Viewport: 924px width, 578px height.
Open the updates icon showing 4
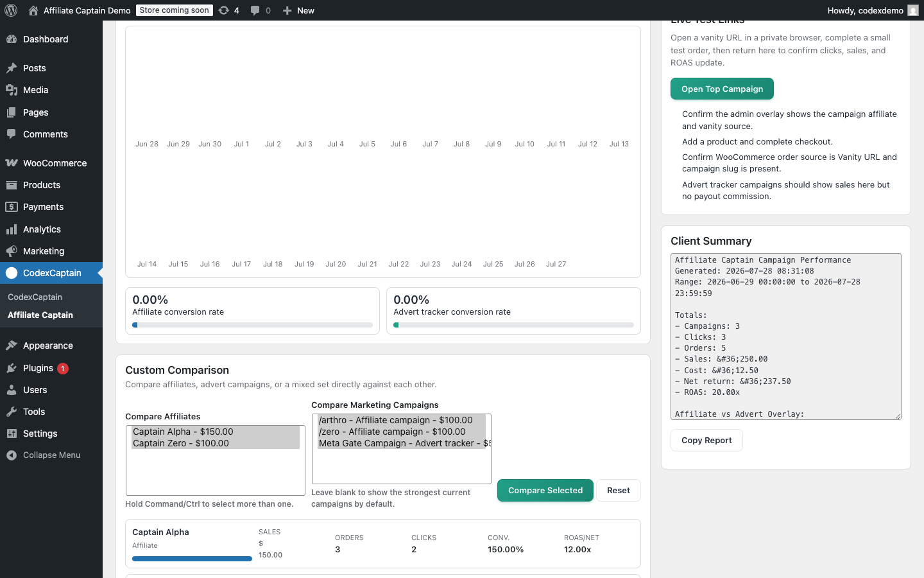click(223, 10)
